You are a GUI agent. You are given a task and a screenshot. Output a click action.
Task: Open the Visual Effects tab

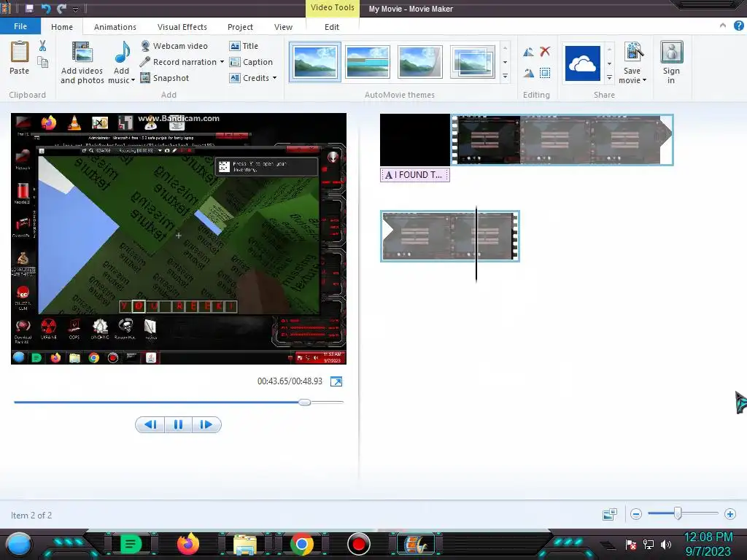182,27
